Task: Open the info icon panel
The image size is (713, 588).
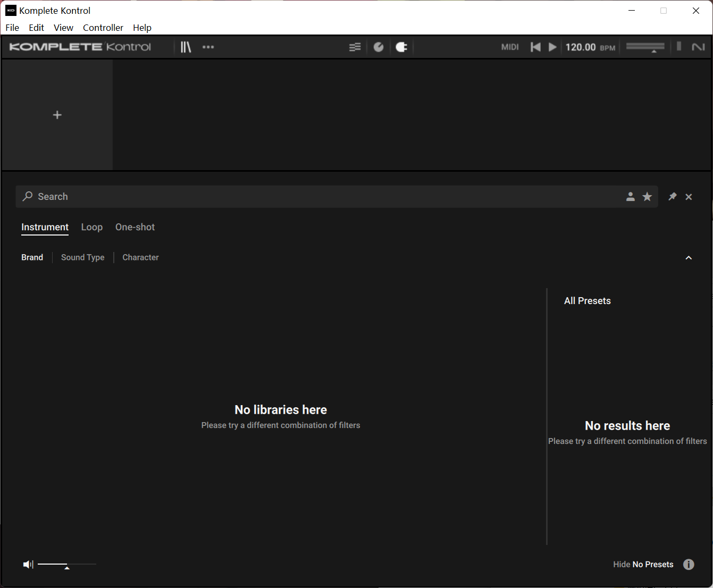Action: pos(689,565)
